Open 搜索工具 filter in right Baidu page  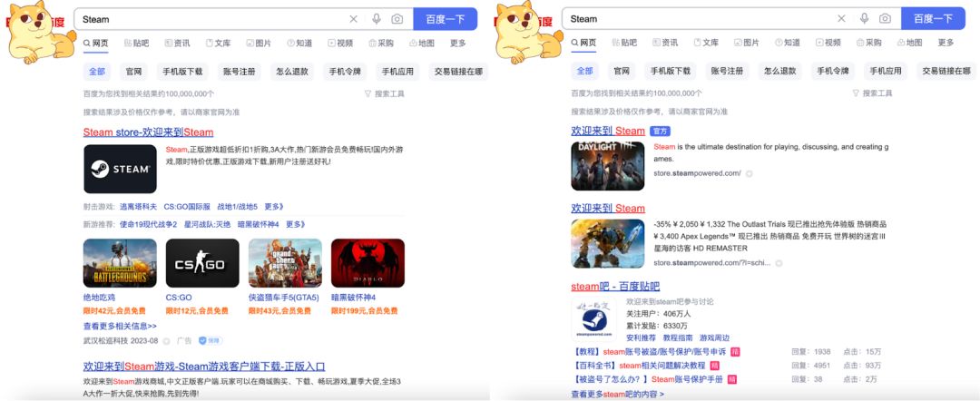pos(873,93)
